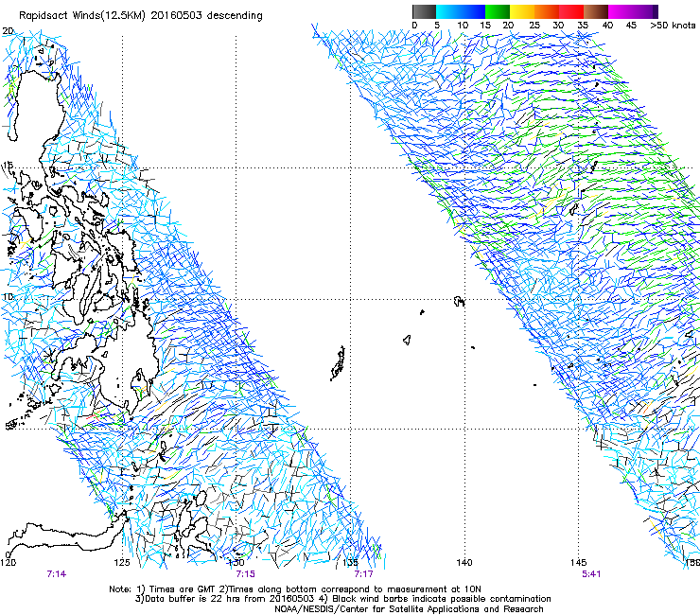Click the brown 35-40 knots legend color

tap(596, 11)
